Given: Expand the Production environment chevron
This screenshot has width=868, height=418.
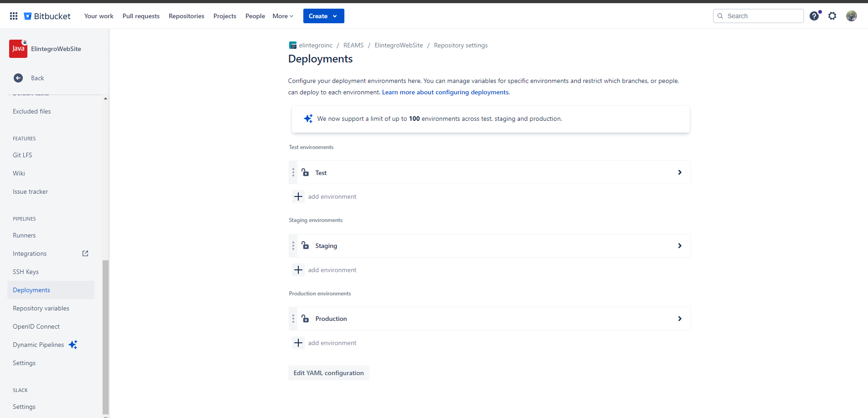Looking at the screenshot, I should coord(680,319).
